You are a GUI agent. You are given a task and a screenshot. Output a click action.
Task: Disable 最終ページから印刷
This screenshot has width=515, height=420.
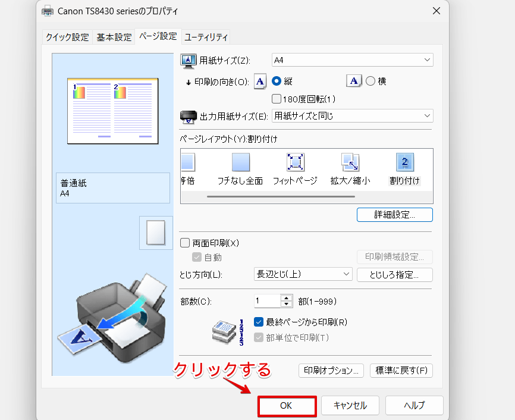pyautogui.click(x=259, y=322)
